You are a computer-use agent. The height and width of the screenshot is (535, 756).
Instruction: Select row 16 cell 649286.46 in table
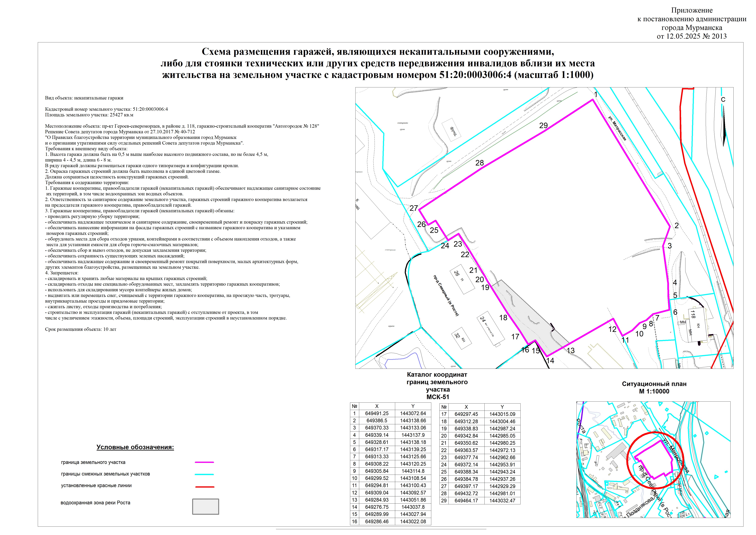coord(377,521)
